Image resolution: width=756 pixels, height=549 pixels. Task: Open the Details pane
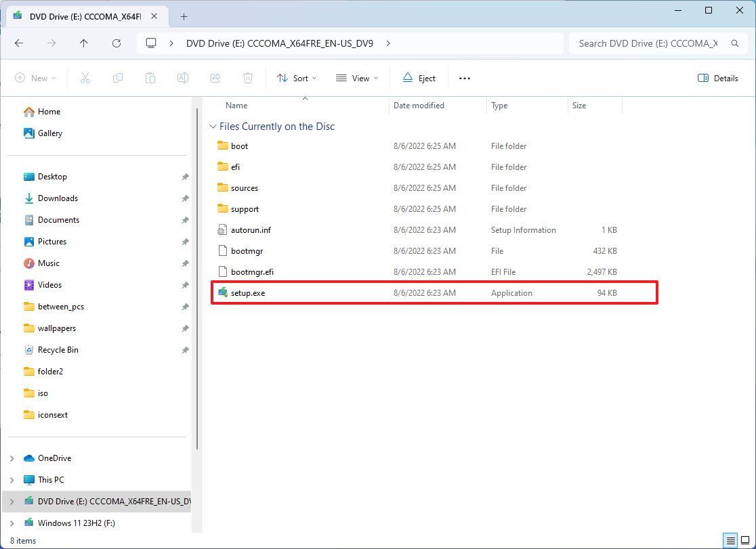(x=717, y=78)
